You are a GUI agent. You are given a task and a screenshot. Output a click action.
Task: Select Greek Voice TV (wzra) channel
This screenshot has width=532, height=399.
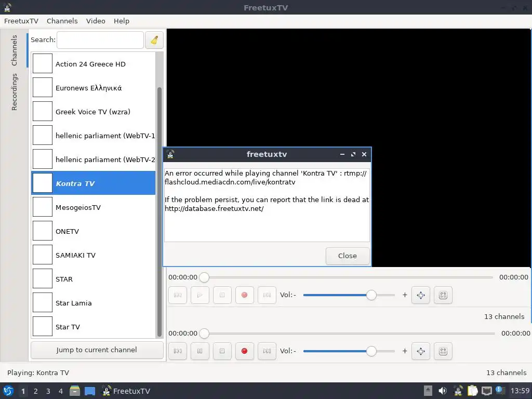pyautogui.click(x=94, y=112)
